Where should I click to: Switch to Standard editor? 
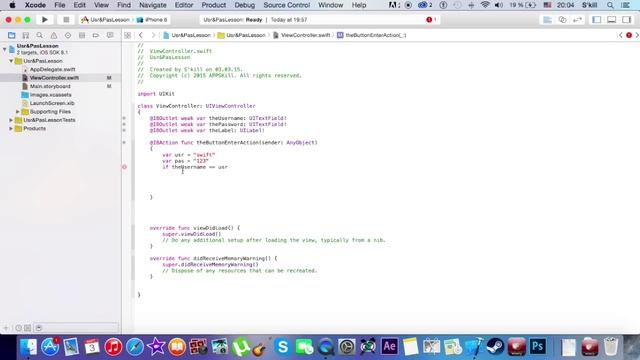(x=547, y=20)
